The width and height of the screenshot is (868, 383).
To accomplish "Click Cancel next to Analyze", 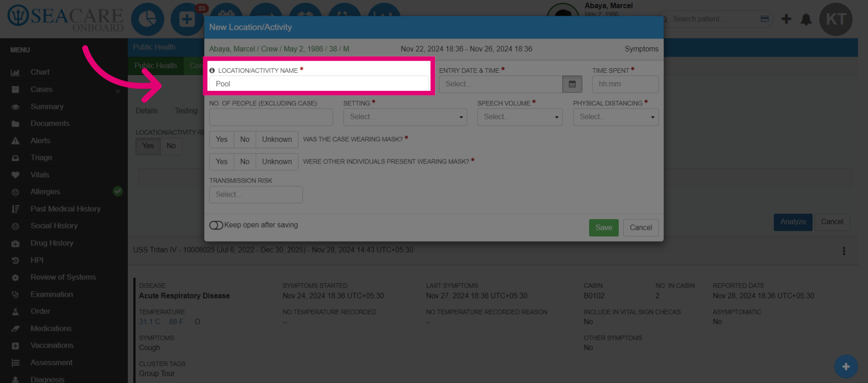I will click(x=832, y=222).
